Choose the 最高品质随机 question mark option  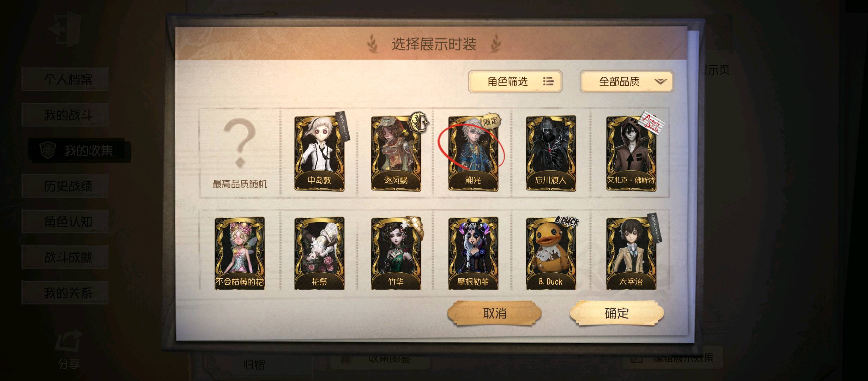240,153
